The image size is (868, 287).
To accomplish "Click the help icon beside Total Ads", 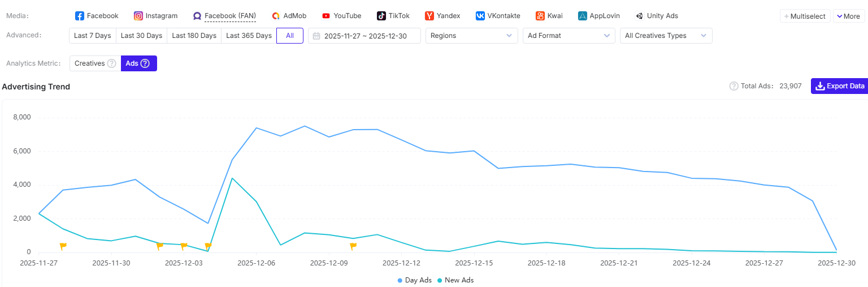I will point(734,86).
